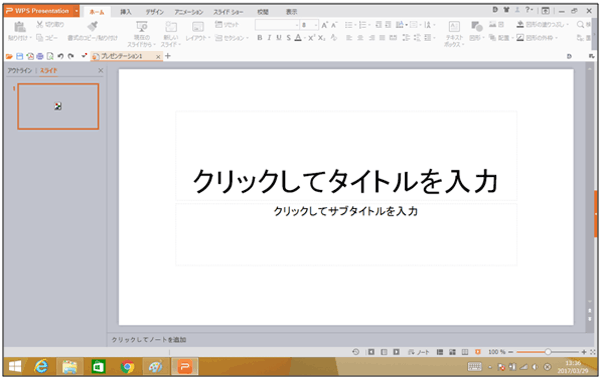The image size is (600, 378).
Task: Open file from quick access toolbar
Action: [9, 56]
